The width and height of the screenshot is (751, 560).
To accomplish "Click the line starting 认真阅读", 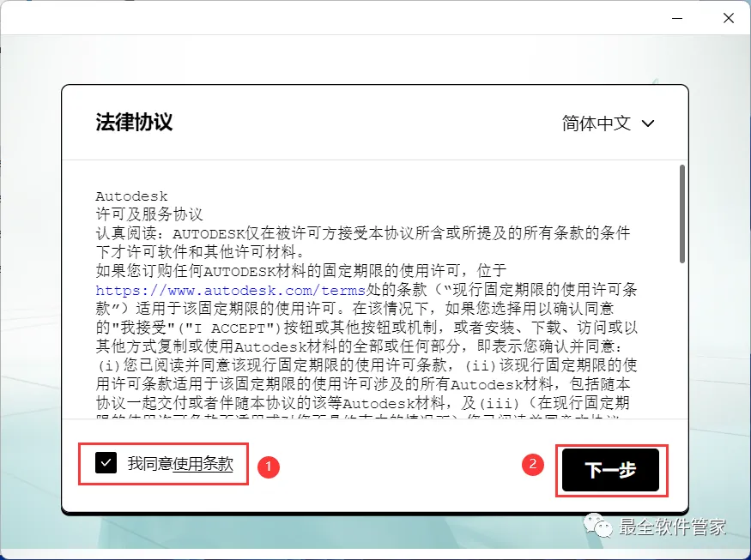I will (x=363, y=233).
